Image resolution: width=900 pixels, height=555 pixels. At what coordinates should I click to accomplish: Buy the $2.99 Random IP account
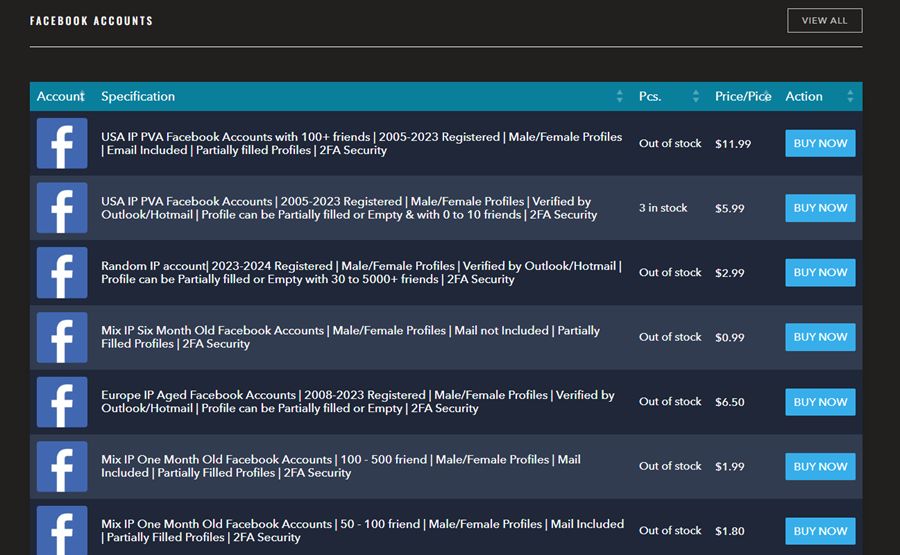[x=820, y=273]
